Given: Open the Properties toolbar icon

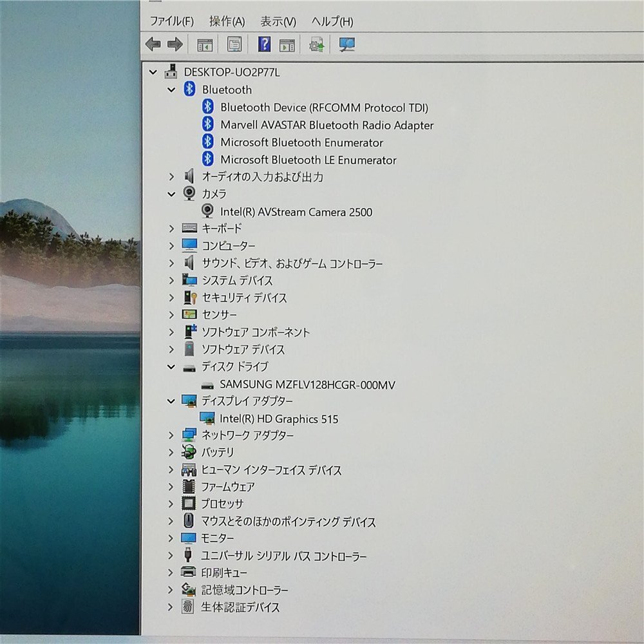Looking at the screenshot, I should (234, 44).
